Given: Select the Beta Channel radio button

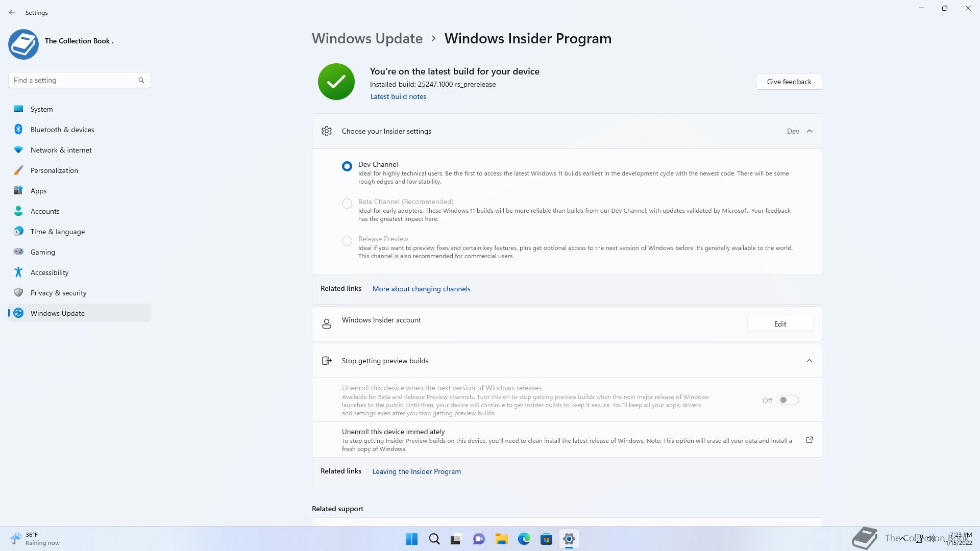Looking at the screenshot, I should [x=347, y=204].
